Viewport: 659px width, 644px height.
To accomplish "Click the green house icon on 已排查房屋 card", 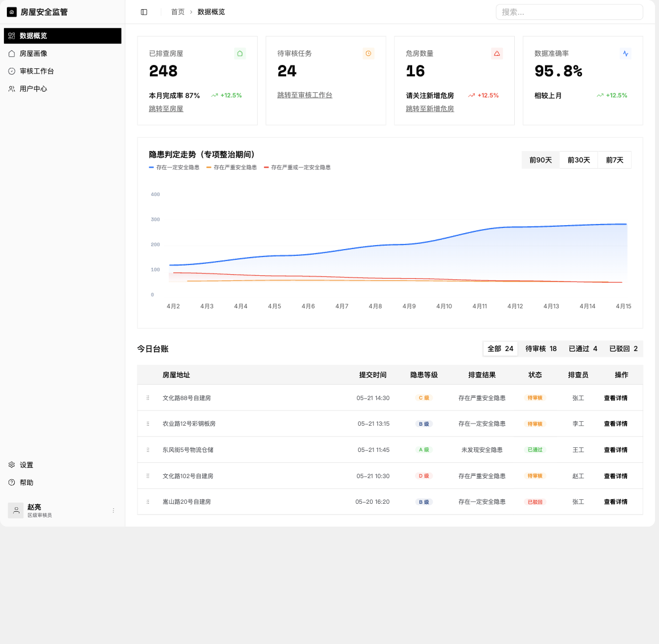I will click(239, 54).
